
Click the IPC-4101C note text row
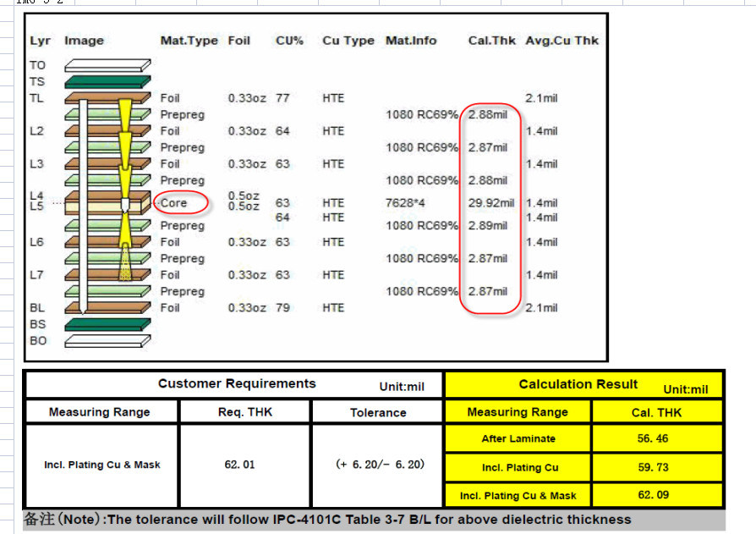click(372, 520)
